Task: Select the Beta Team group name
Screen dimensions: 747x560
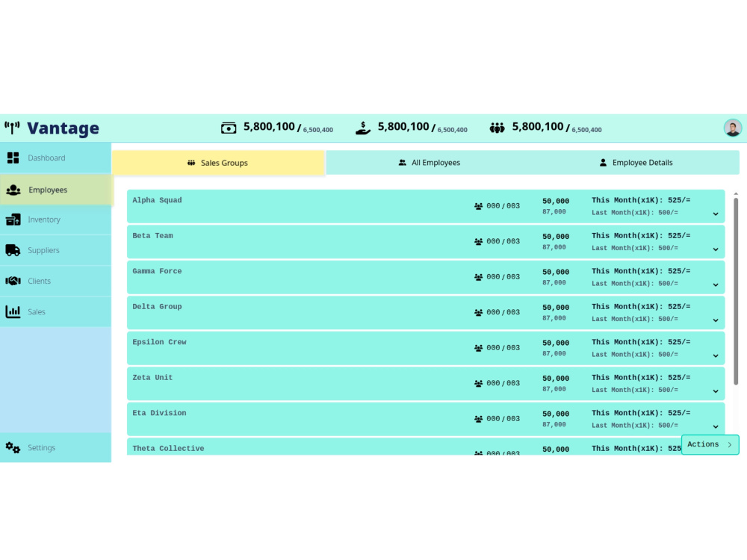Action: (x=152, y=236)
